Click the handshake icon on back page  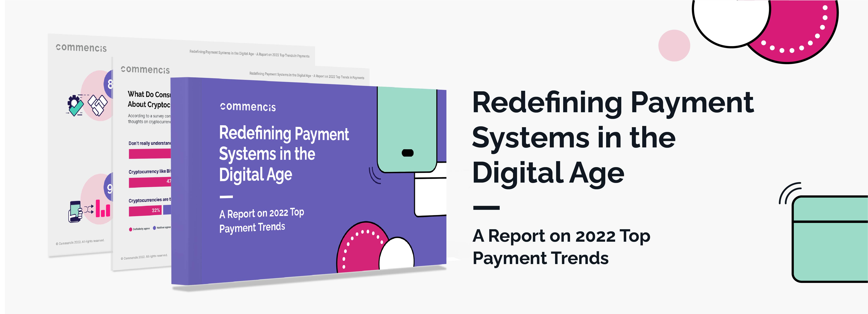[98, 105]
